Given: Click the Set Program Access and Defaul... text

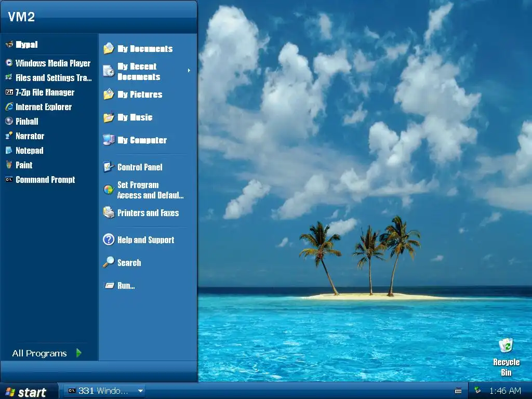Looking at the screenshot, I should pos(150,190).
